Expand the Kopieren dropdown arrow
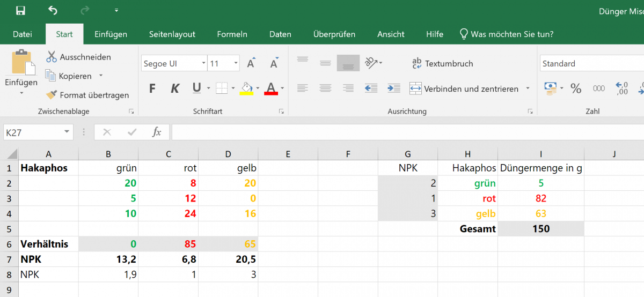 (x=100, y=76)
